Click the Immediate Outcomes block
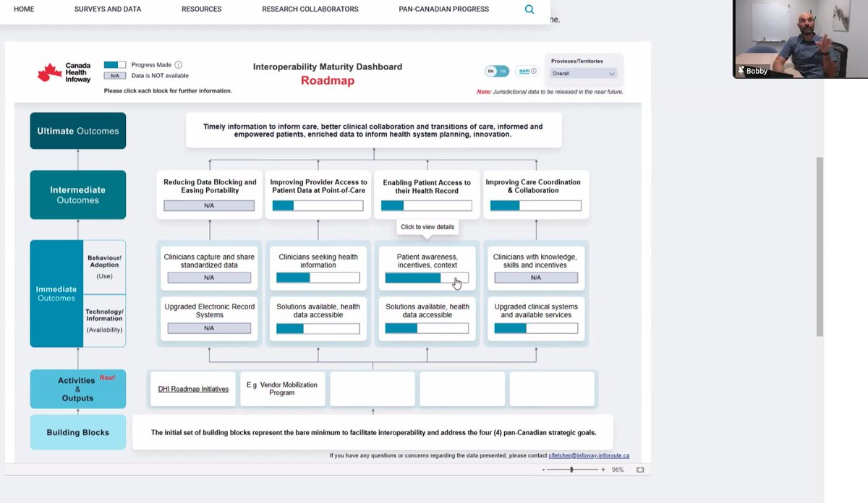The height and width of the screenshot is (503, 868). pyautogui.click(x=56, y=293)
